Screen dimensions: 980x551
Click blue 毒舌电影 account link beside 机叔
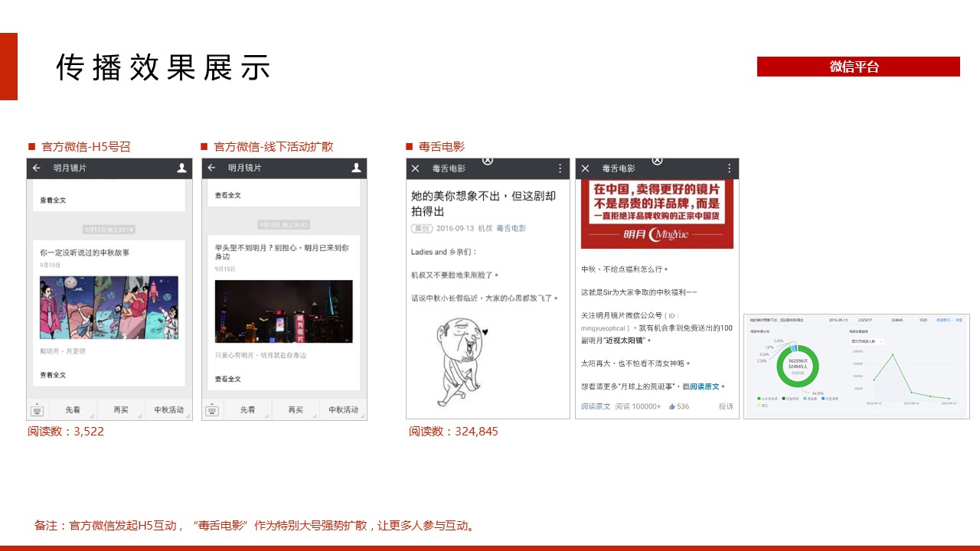(511, 228)
